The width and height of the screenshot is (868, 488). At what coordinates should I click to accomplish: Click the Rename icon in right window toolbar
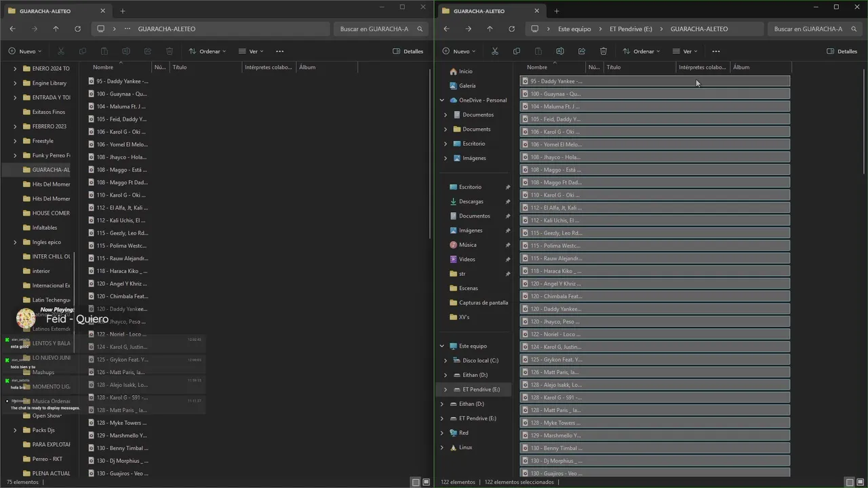pyautogui.click(x=559, y=51)
